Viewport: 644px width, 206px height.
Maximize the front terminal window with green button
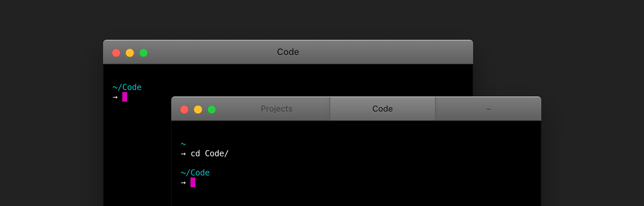click(212, 110)
